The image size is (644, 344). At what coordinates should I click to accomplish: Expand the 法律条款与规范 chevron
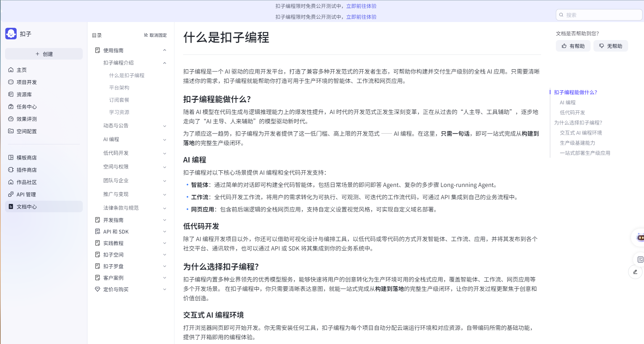[x=165, y=208]
